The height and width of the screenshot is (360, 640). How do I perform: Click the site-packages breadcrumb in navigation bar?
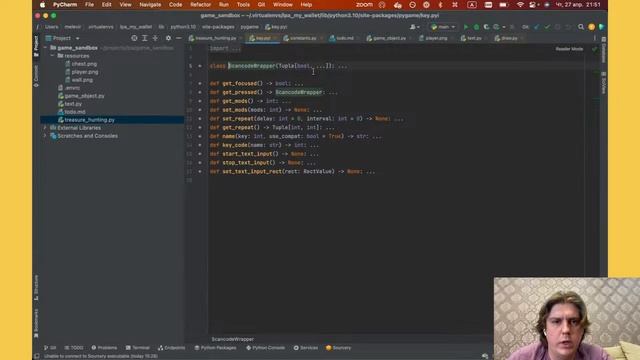pyautogui.click(x=218, y=27)
